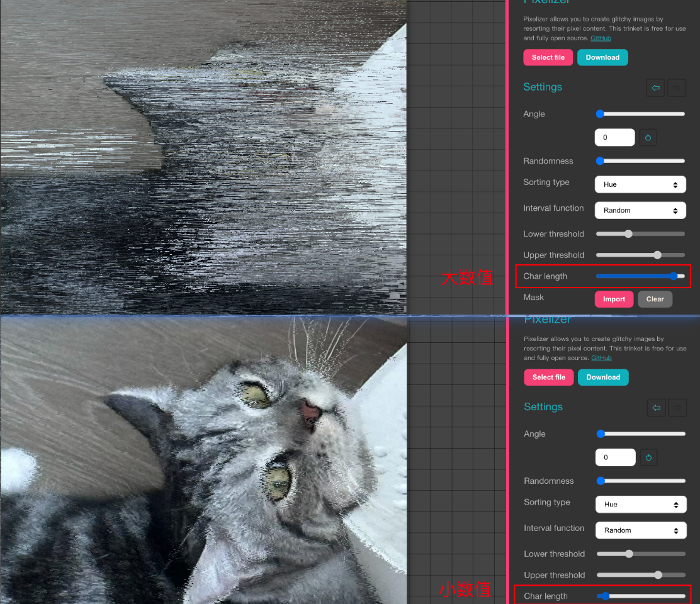Click redo arrow in upper Settings panel
The height and width of the screenshot is (604, 700).
point(677,88)
